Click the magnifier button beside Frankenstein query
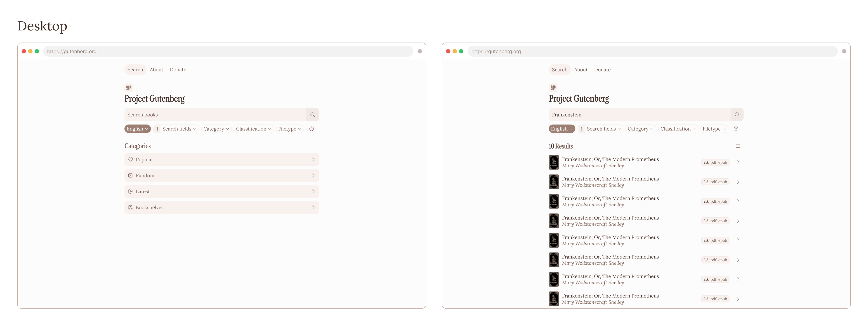Image resolution: width=868 pixels, height=326 pixels. click(737, 115)
